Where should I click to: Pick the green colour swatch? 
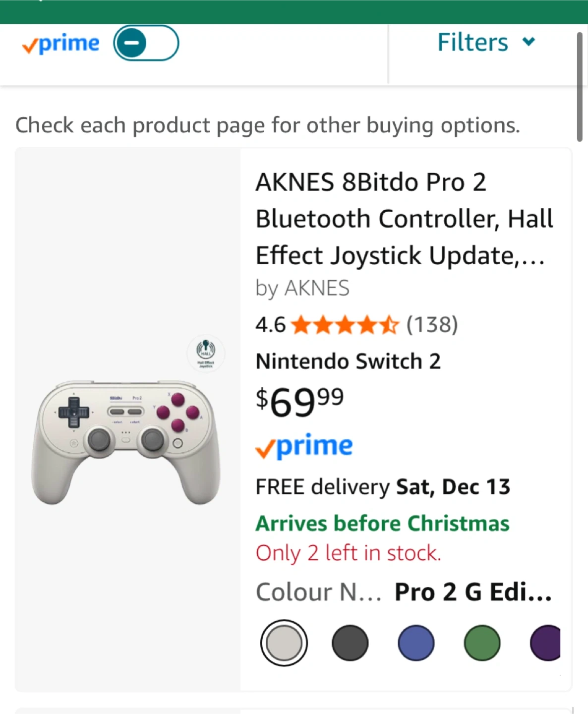click(482, 643)
